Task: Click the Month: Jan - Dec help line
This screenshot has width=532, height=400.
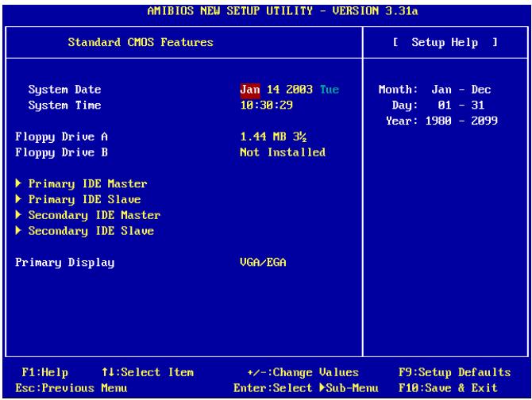Action: tap(434, 90)
